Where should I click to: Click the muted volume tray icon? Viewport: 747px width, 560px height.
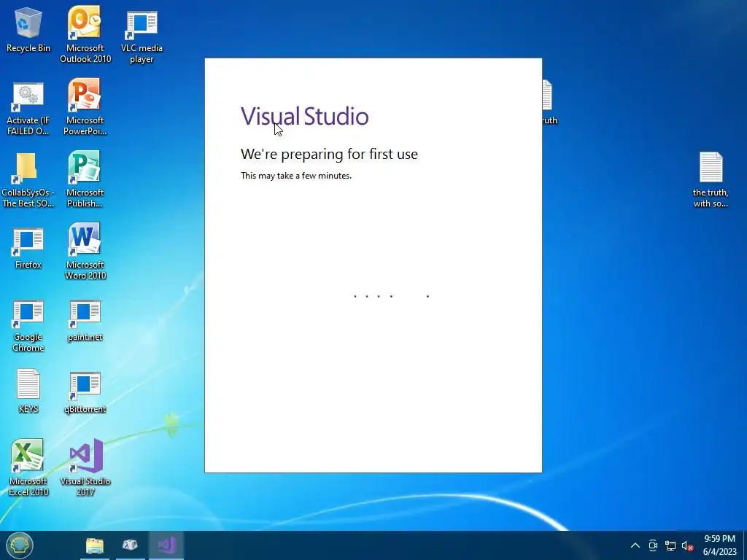[x=687, y=545]
